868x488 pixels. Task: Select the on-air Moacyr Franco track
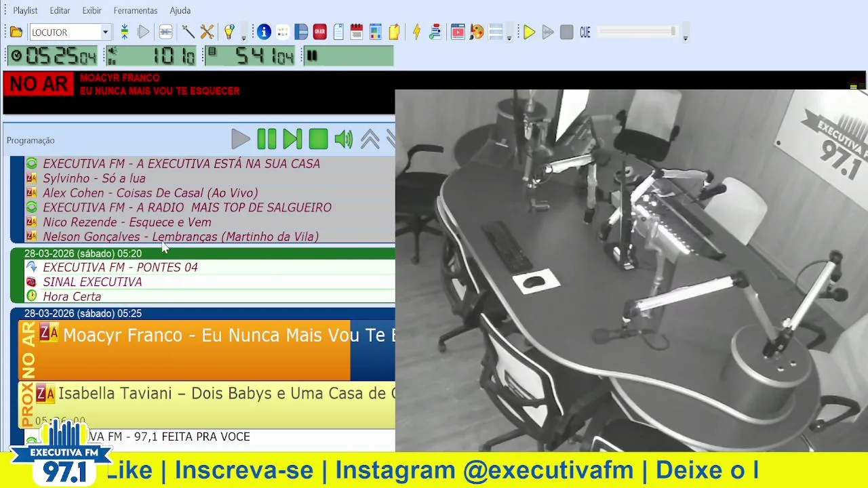click(207, 350)
